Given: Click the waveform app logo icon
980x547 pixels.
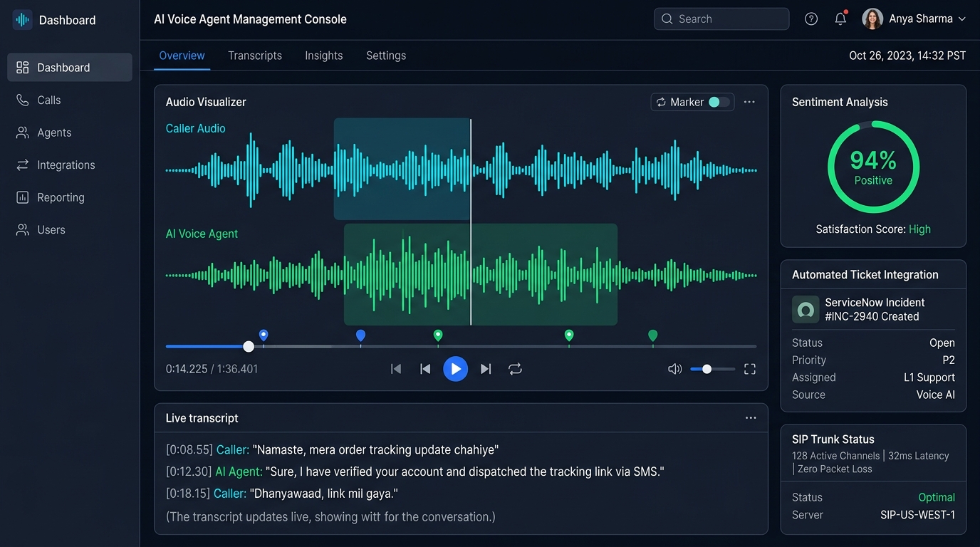Looking at the screenshot, I should [23, 20].
